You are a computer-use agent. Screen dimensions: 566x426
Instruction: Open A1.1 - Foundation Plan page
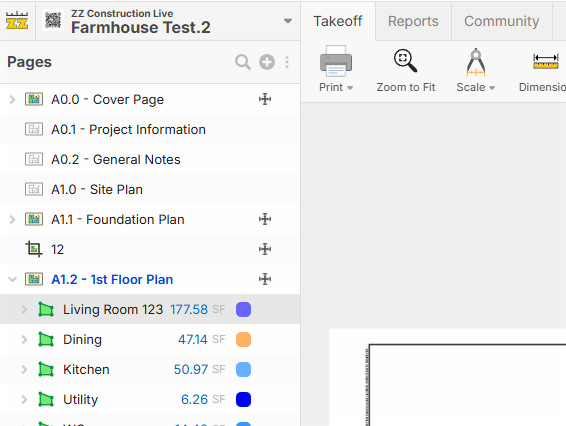[118, 219]
